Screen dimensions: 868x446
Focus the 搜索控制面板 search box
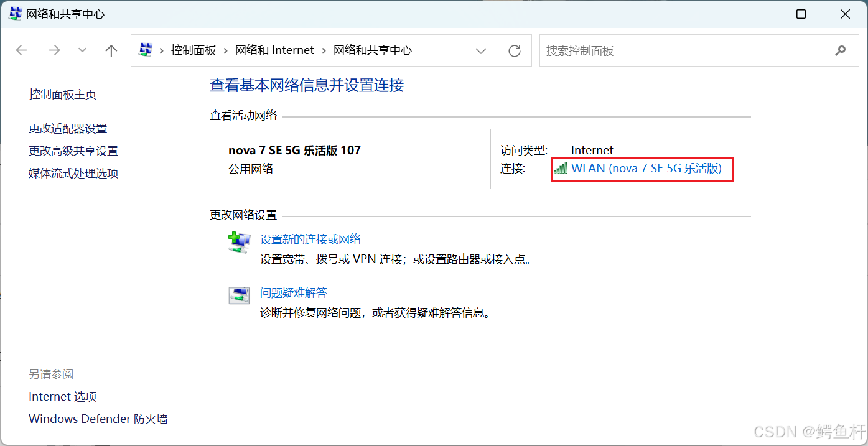pyautogui.click(x=699, y=50)
